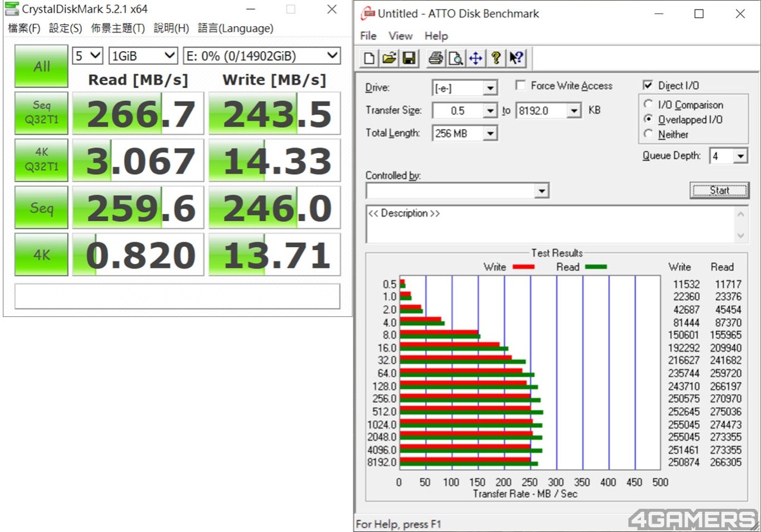Click the 4K Q32T1 test button
761x532 pixels.
[x=42, y=160]
